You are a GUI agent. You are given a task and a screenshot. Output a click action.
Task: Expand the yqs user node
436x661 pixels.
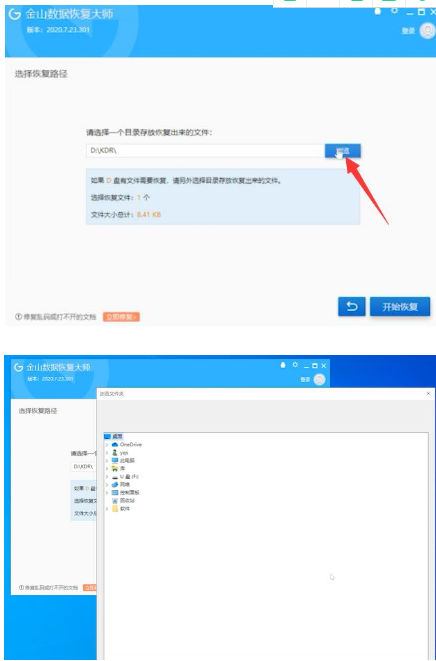(107, 453)
